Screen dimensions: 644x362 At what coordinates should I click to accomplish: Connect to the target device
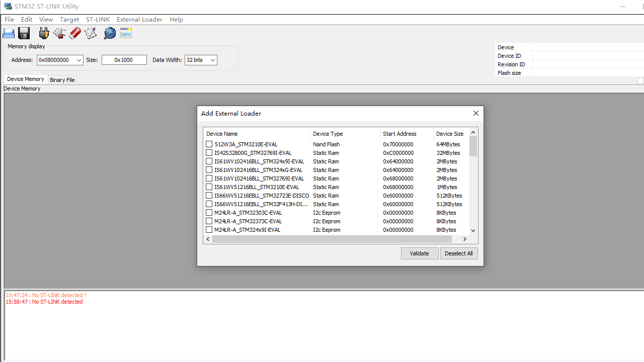[44, 33]
